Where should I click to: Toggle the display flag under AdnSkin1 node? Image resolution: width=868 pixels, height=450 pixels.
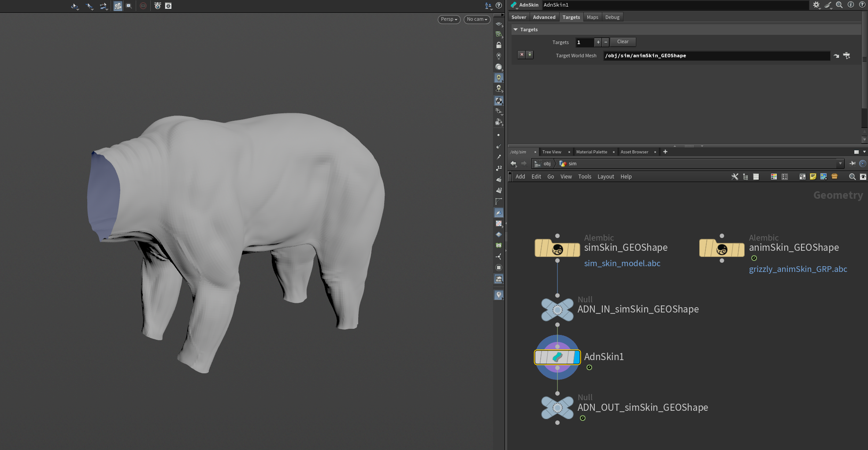tap(589, 367)
